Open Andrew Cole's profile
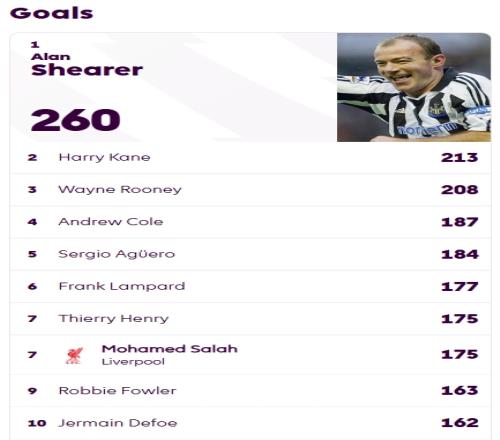Viewport: 500px width, 440px height. 111,222
